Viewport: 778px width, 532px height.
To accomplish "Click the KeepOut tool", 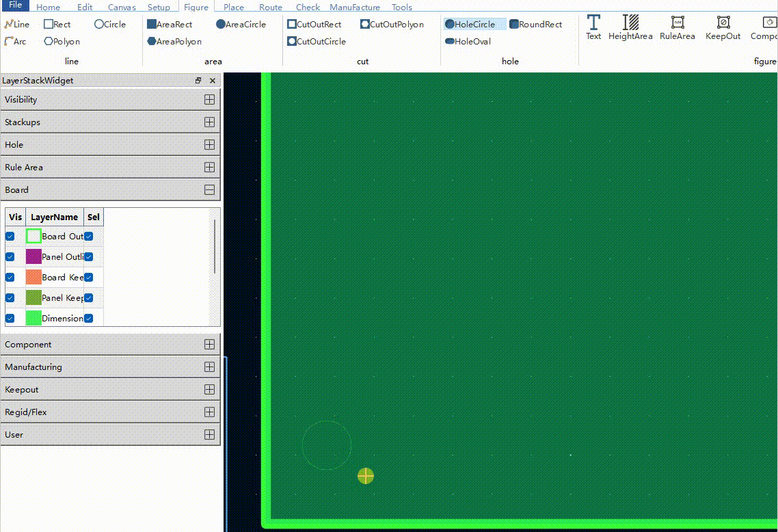I will (723, 27).
